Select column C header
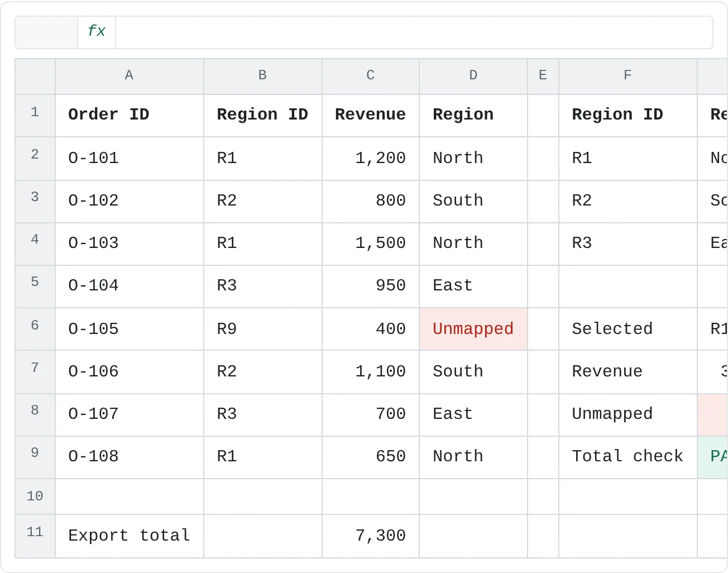The image size is (728, 573). pos(371,76)
